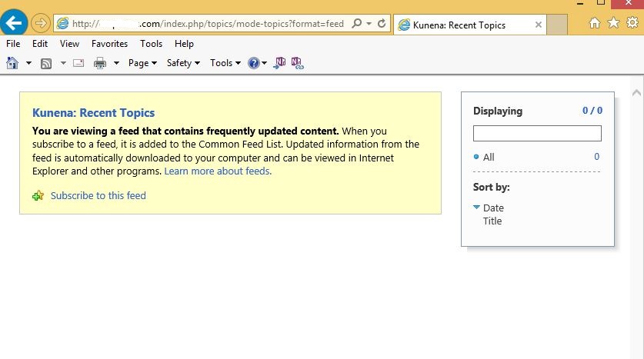644x359 pixels.
Task: Click the search magnifier in address bar
Action: click(356, 23)
